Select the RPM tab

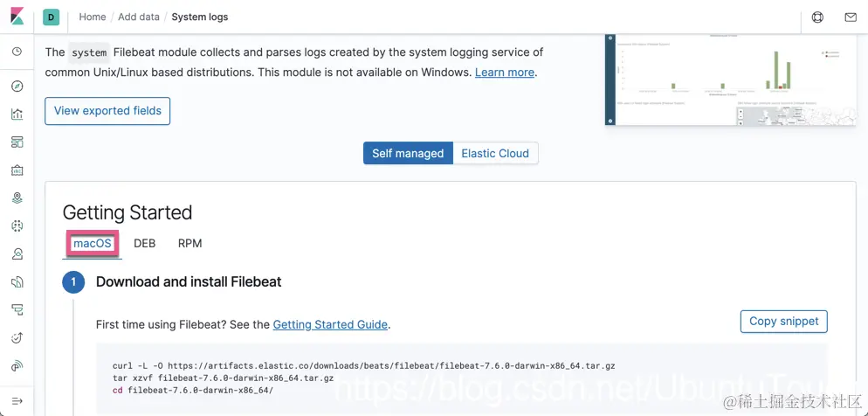click(189, 243)
